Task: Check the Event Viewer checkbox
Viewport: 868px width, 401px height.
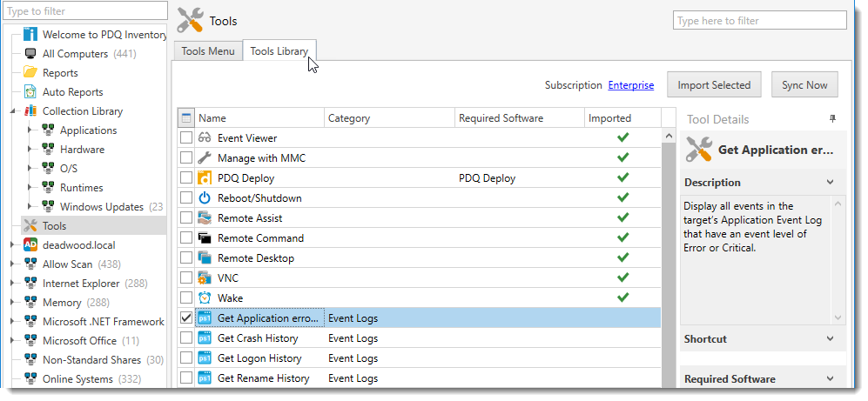Action: (x=186, y=137)
